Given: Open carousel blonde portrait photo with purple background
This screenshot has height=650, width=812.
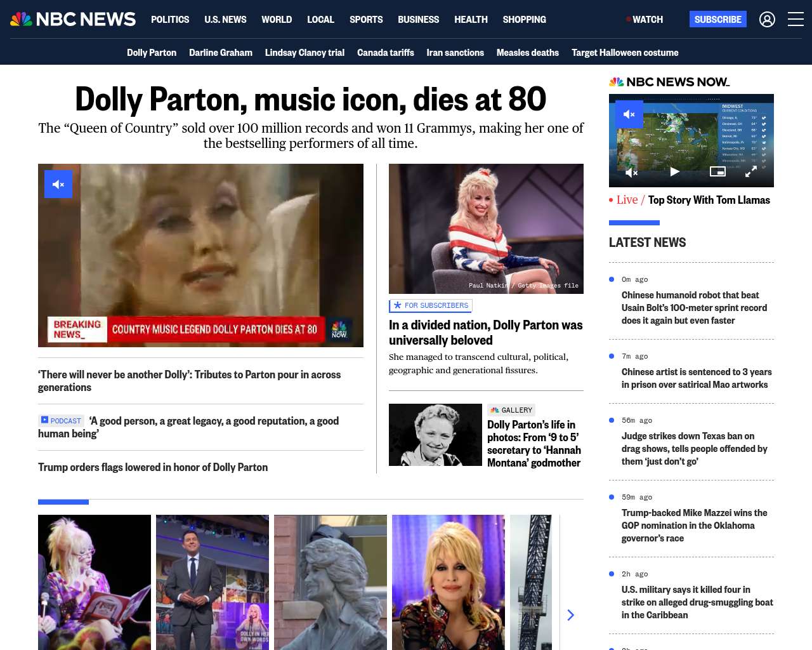Looking at the screenshot, I should (x=449, y=582).
